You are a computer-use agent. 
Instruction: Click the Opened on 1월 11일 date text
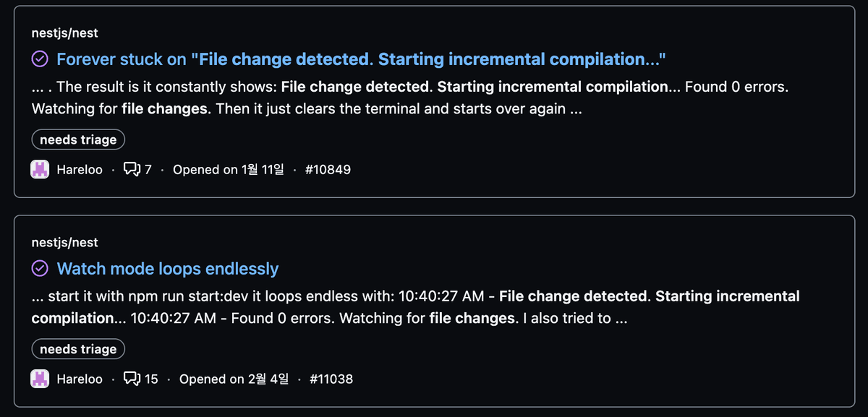(229, 169)
